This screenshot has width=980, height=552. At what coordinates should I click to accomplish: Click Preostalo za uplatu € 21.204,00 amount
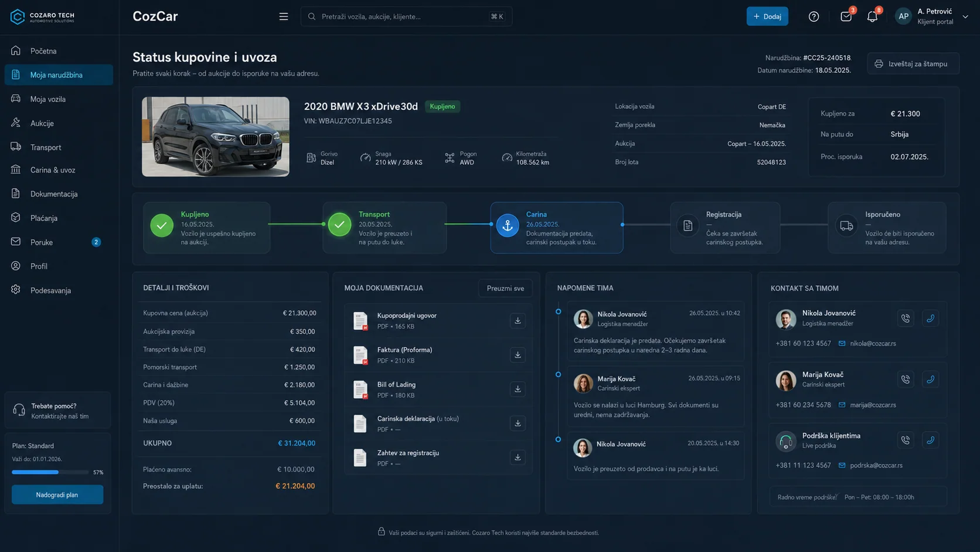[295, 486]
